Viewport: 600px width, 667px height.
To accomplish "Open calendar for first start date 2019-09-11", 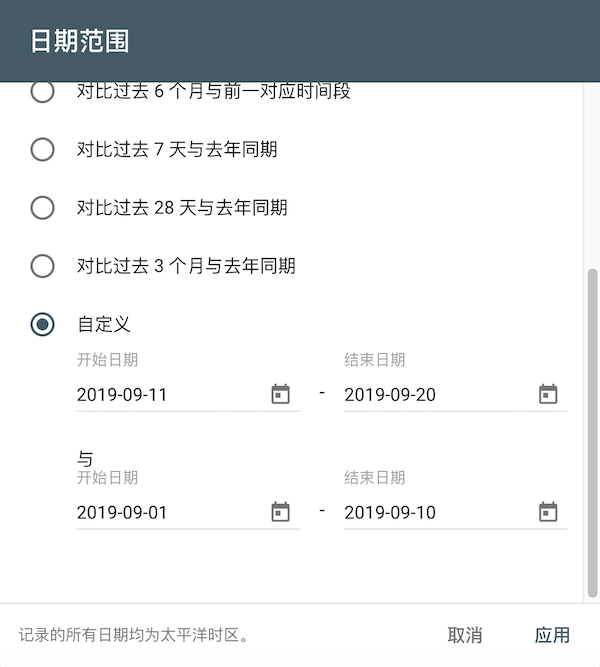I will (x=281, y=394).
